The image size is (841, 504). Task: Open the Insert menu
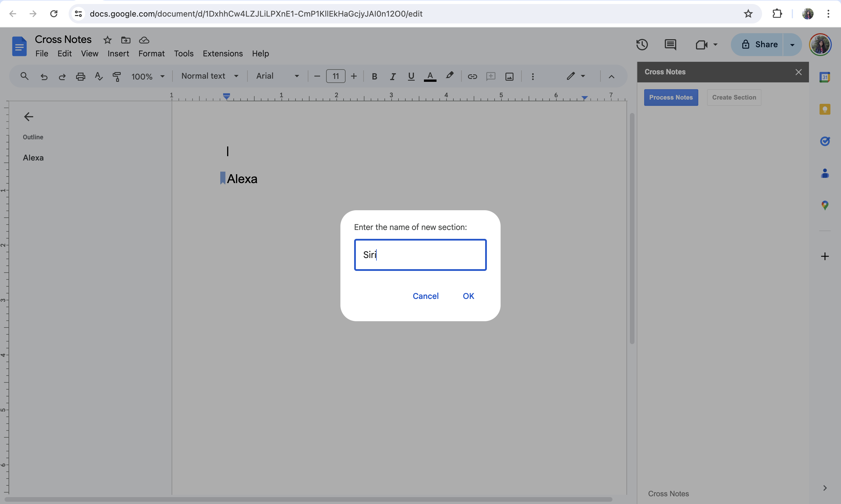(x=118, y=54)
